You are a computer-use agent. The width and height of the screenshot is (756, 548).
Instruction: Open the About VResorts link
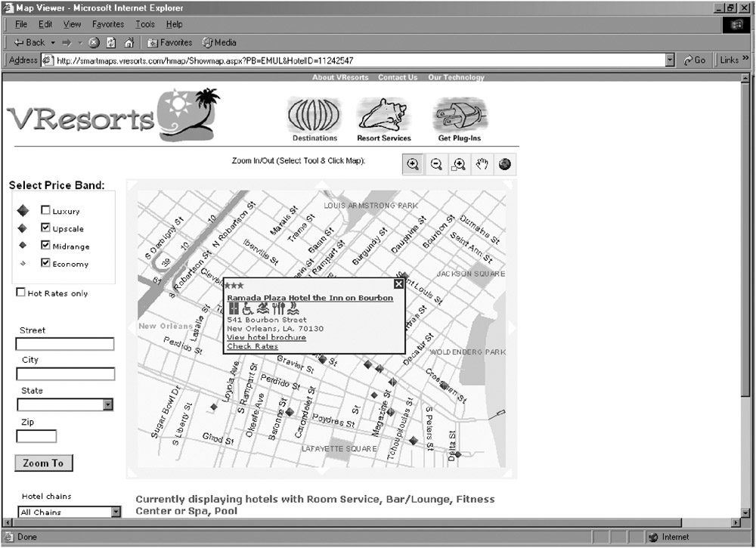coord(340,77)
